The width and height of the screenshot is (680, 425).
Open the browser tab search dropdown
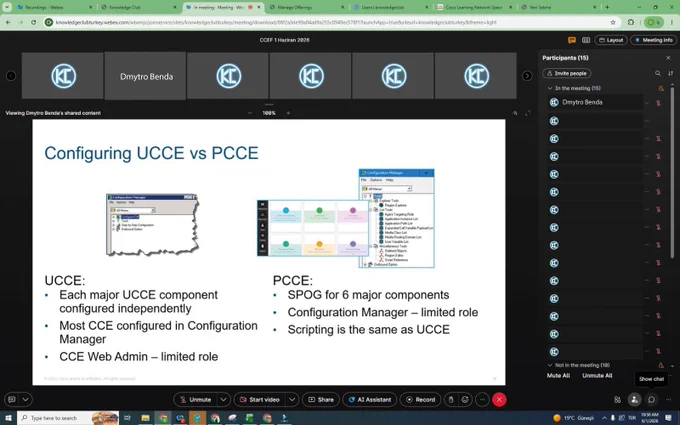[7, 7]
